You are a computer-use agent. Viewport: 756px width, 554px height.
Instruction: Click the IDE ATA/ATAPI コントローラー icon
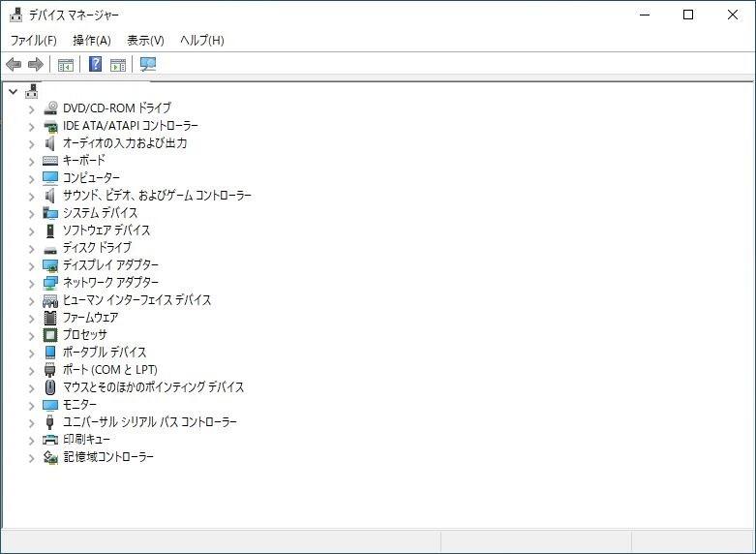[x=50, y=126]
